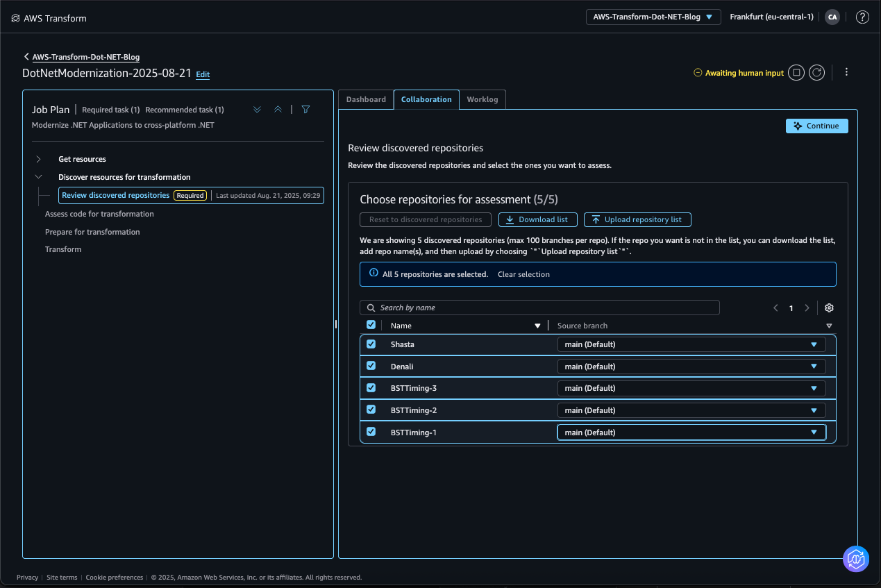
Task: Uncheck the Shasta repository
Action: (x=370, y=344)
